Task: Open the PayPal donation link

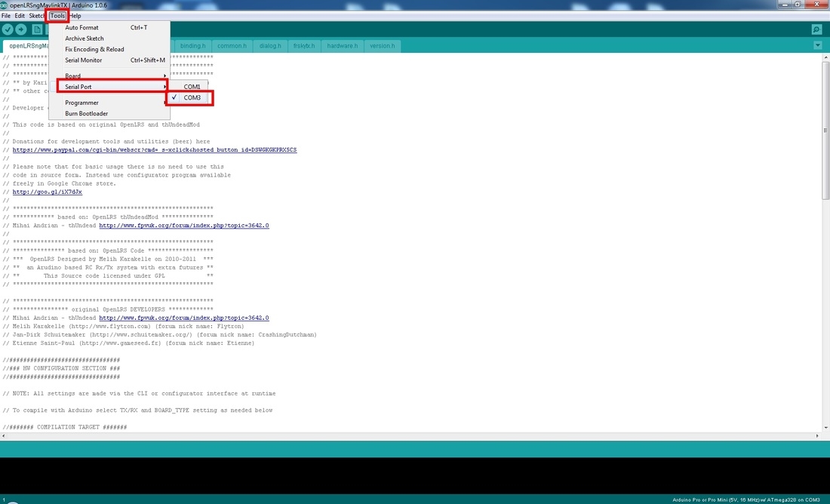Action: [x=155, y=150]
